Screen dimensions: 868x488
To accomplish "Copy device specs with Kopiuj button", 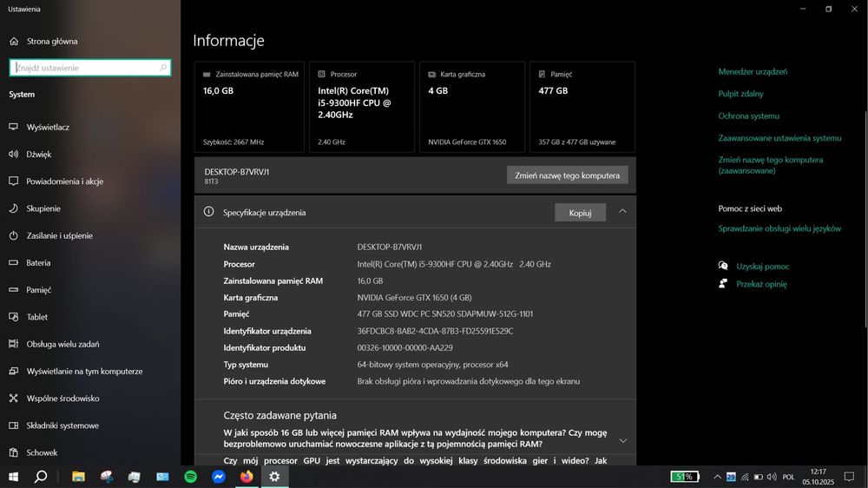I will 580,213.
